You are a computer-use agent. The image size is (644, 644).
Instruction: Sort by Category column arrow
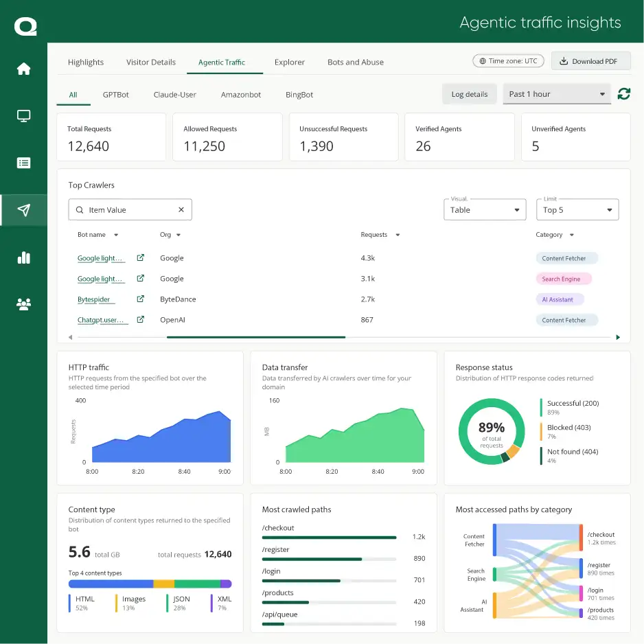coord(572,235)
